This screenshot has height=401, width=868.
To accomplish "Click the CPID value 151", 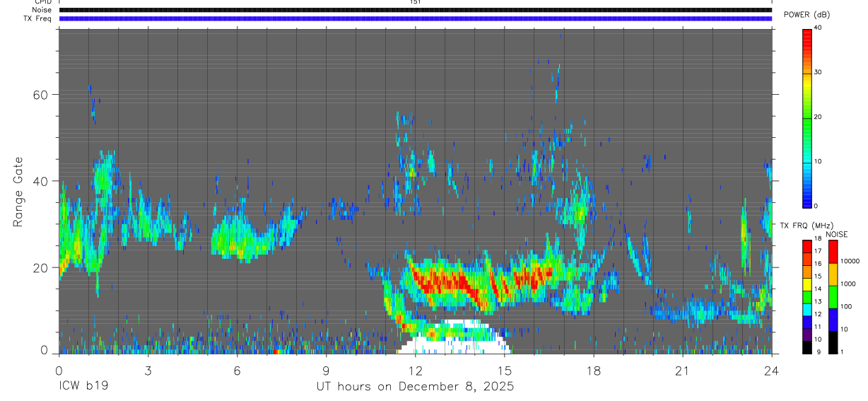I will pos(415,3).
